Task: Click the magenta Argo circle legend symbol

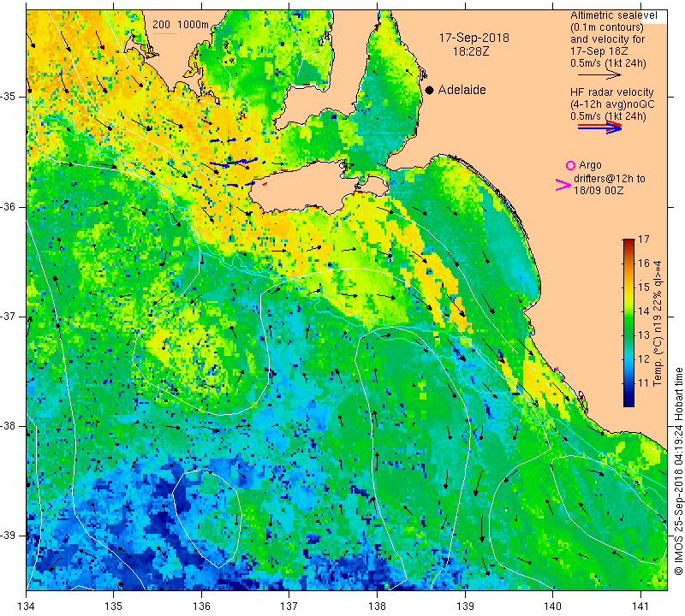Action: [570, 165]
